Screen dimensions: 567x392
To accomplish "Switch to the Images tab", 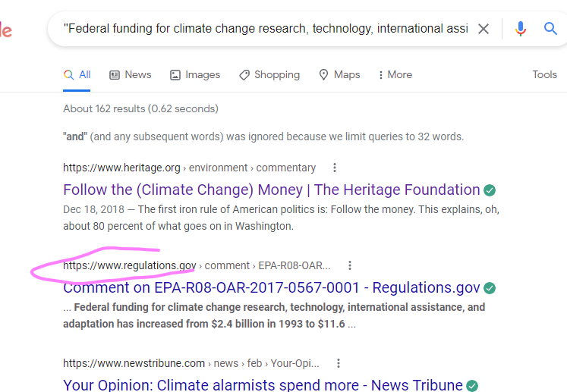I will click(x=195, y=74).
